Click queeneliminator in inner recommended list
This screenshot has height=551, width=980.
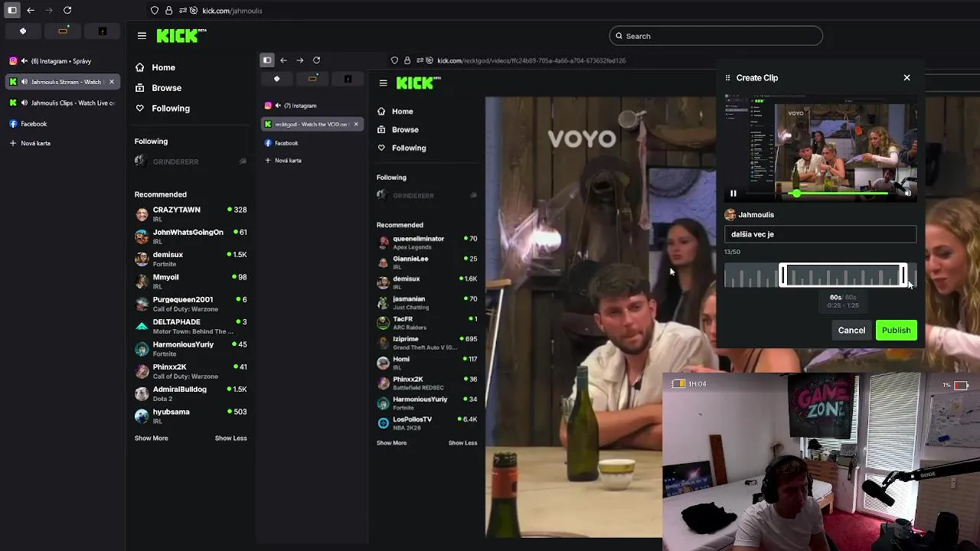coord(427,243)
